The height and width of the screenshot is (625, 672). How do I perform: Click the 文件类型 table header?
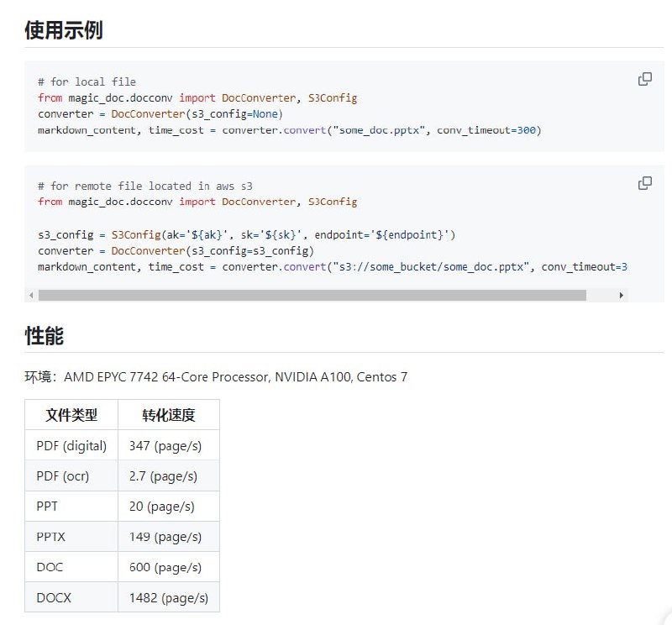point(71,414)
